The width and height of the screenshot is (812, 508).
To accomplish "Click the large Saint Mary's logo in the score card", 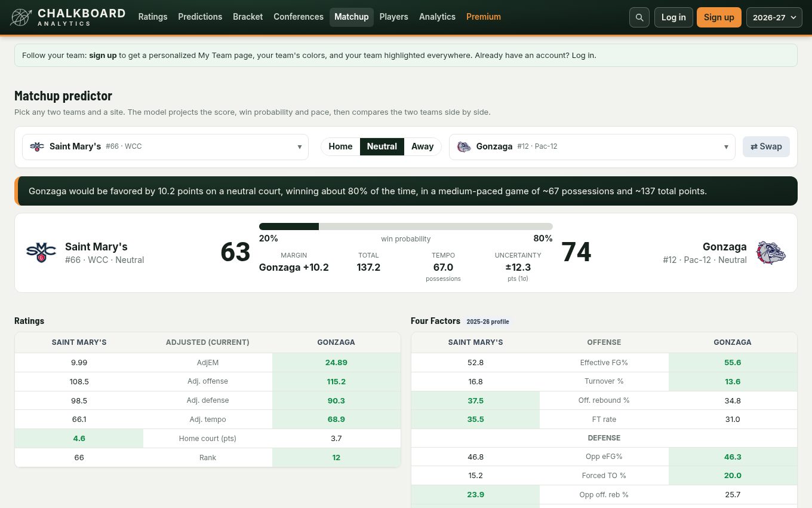I will (x=41, y=253).
